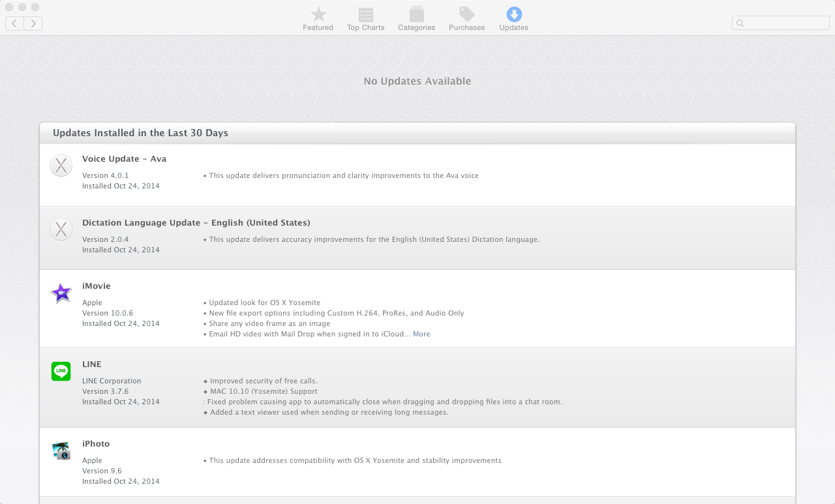Switch to the Purchases tab label
Screen dimensions: 835x504
click(x=467, y=28)
